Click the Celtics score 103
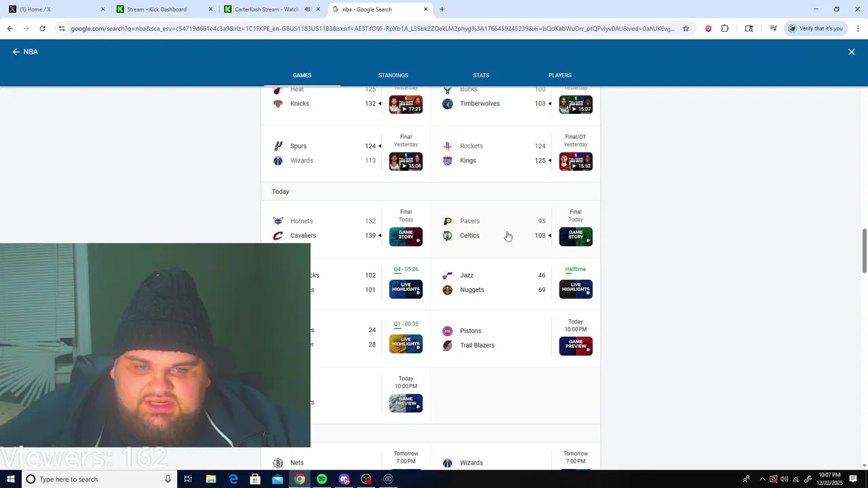Image resolution: width=868 pixels, height=488 pixels. pyautogui.click(x=540, y=236)
